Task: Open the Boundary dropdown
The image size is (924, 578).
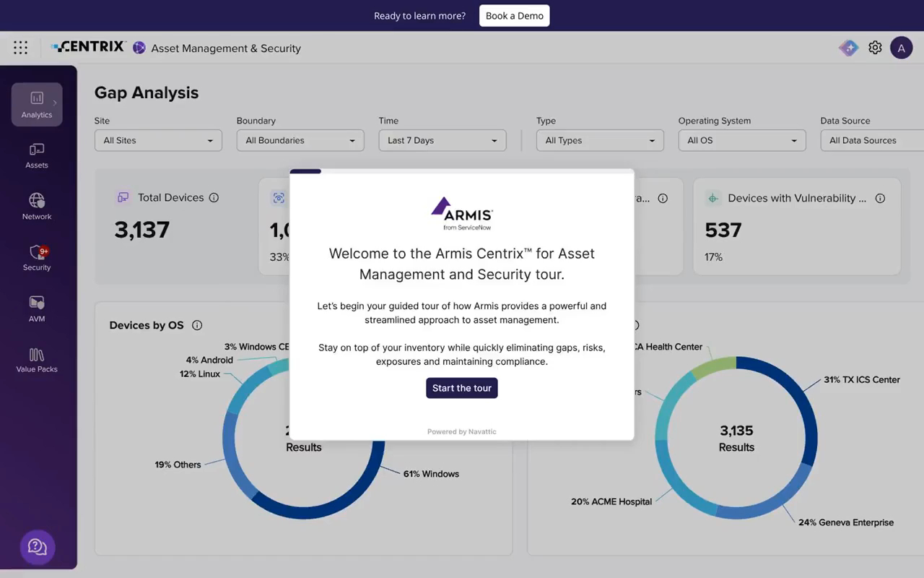Action: pyautogui.click(x=300, y=140)
